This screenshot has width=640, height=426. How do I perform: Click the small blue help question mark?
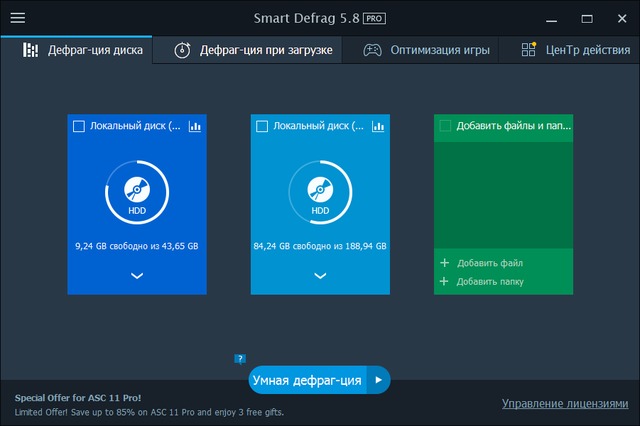pyautogui.click(x=240, y=358)
